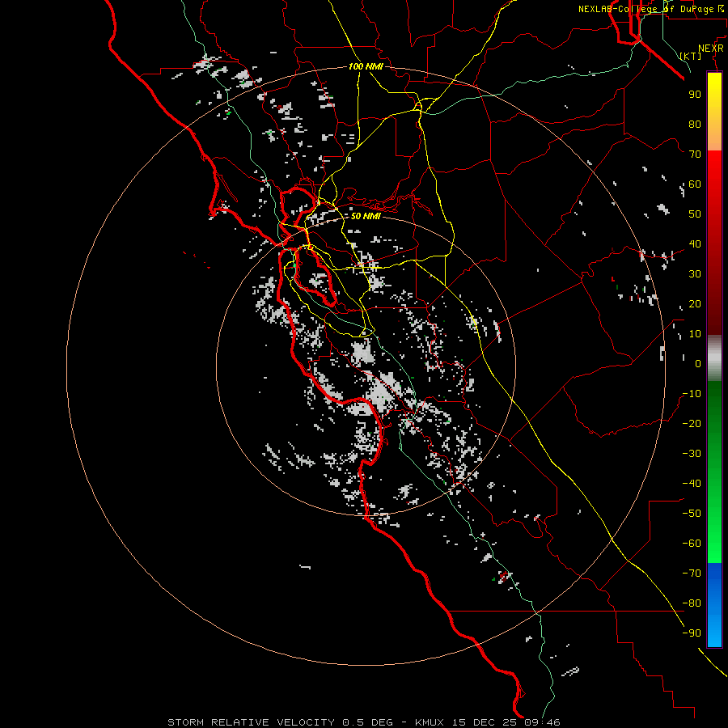
Task: Select the 30 knot legend value
Action: tap(695, 274)
